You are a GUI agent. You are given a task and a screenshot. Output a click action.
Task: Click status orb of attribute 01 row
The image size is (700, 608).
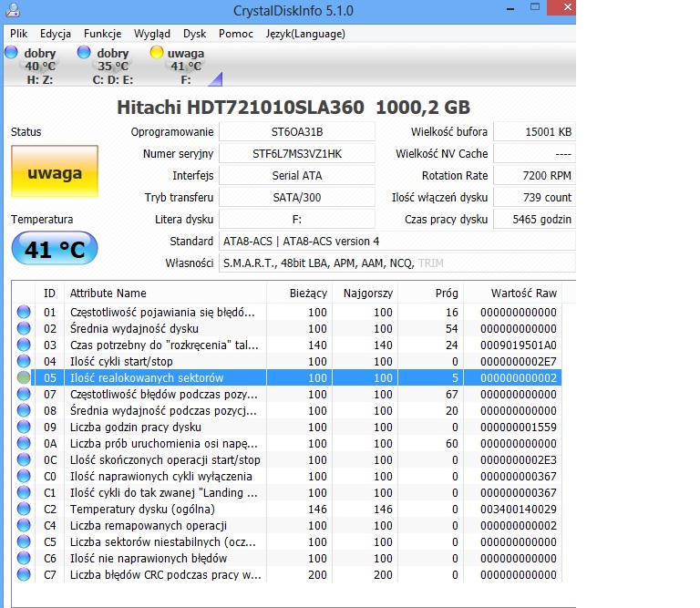point(24,312)
